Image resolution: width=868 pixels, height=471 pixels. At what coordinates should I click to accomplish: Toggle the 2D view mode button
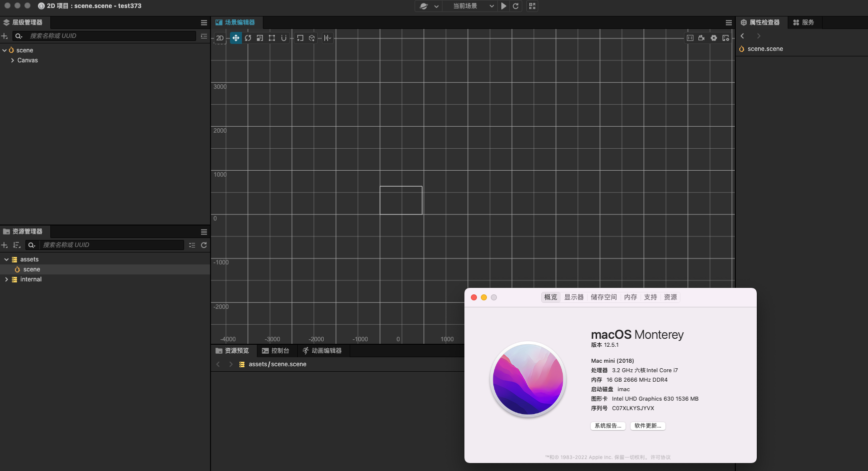[x=220, y=38]
